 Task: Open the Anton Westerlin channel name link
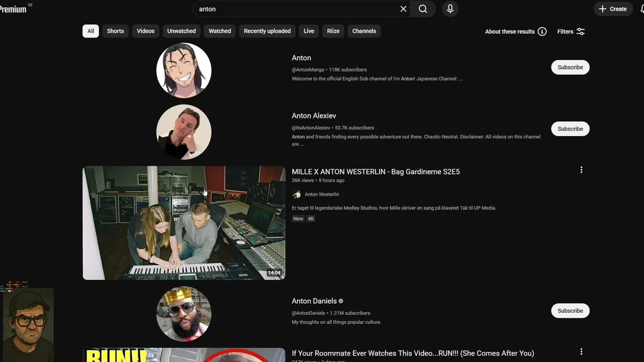(x=322, y=194)
